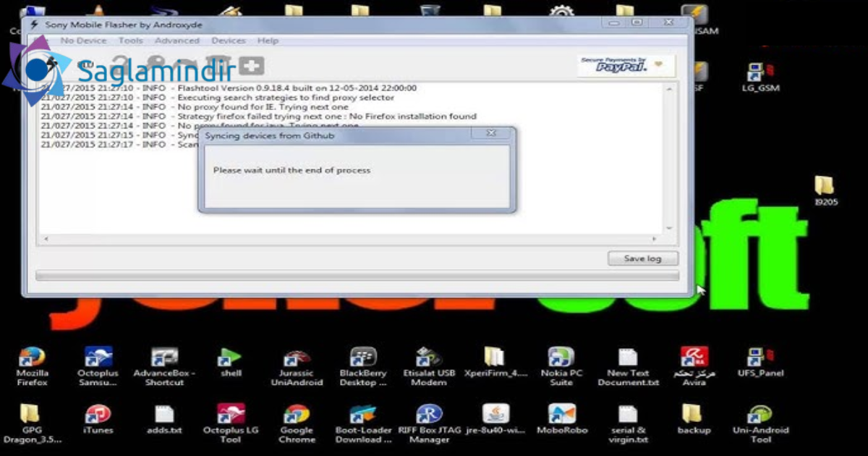868x456 pixels.
Task: Select the Jurassic UniAndroid icon
Action: tap(297, 366)
